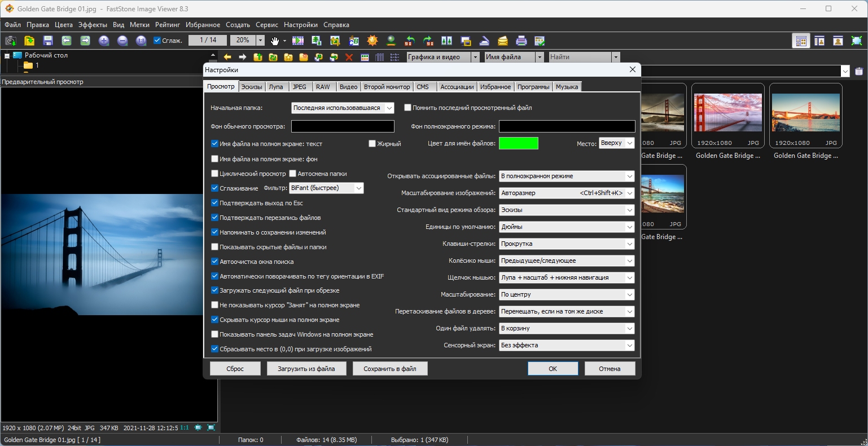Expand the Колёсико мыши dropdown
Screen dimensions: 868x446
click(x=567, y=260)
